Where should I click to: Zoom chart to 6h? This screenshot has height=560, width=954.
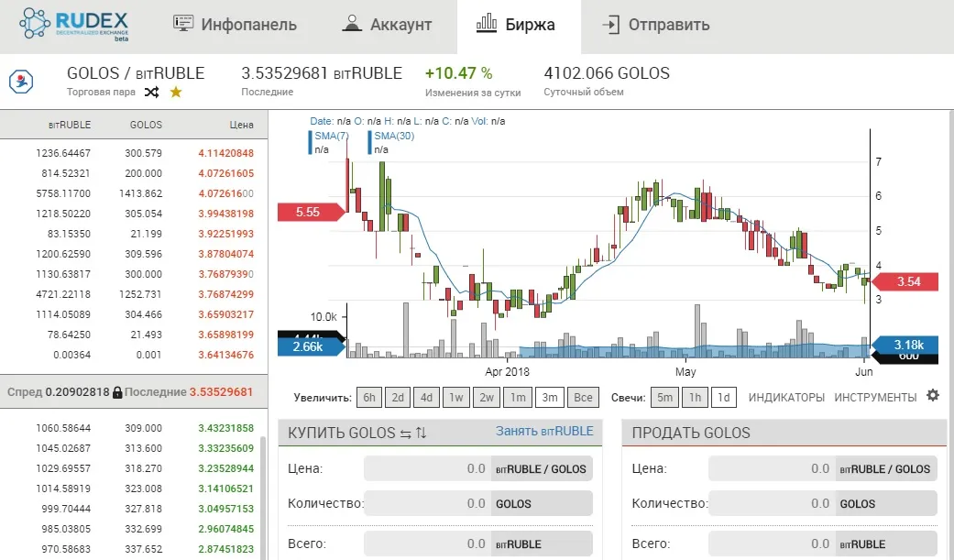[369, 398]
